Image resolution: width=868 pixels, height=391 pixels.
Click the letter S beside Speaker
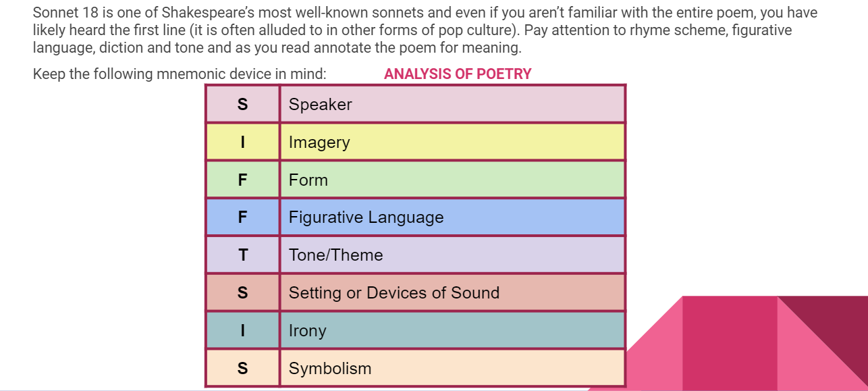(x=242, y=105)
